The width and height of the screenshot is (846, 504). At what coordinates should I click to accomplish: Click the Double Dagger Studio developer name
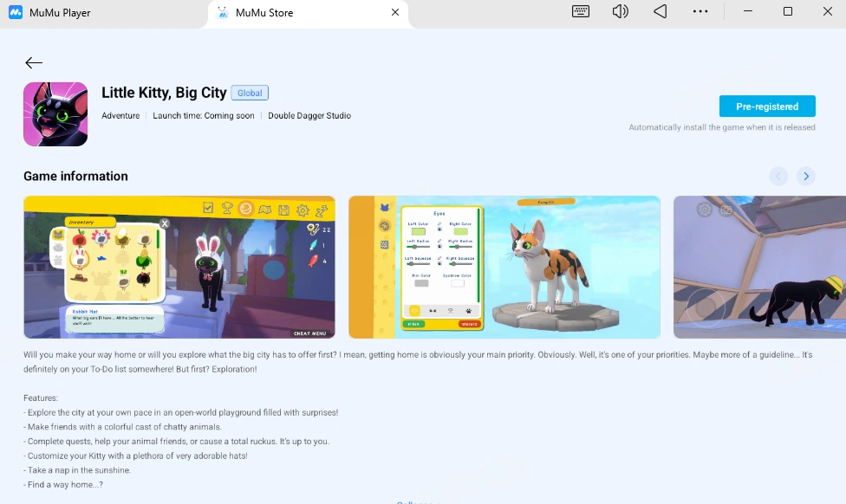[x=309, y=115]
